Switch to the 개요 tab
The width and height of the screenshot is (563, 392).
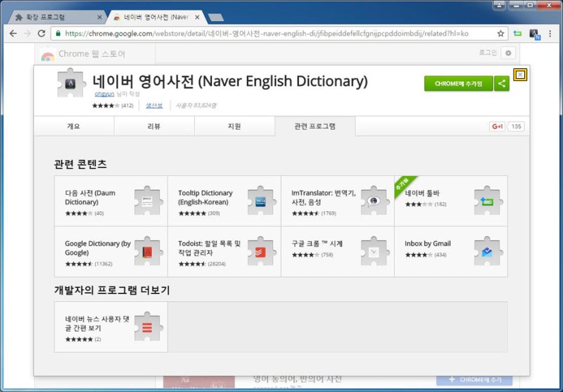[74, 127]
